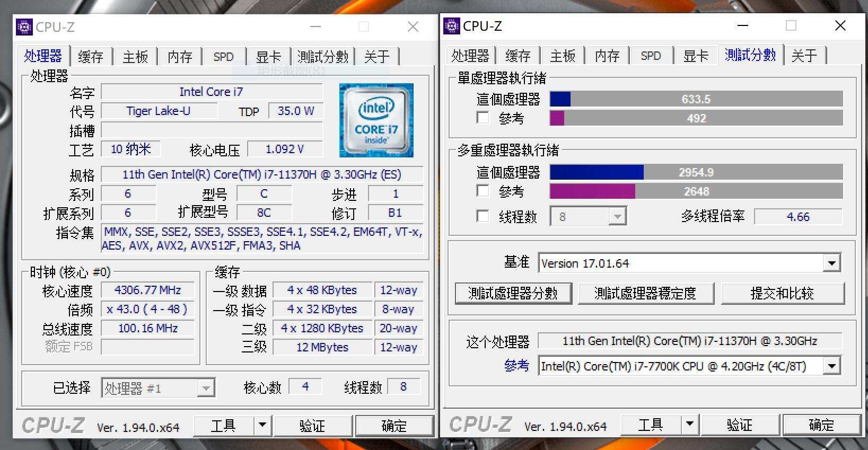
Task: Click the 名字 field Intel Core i7
Action: tap(212, 92)
